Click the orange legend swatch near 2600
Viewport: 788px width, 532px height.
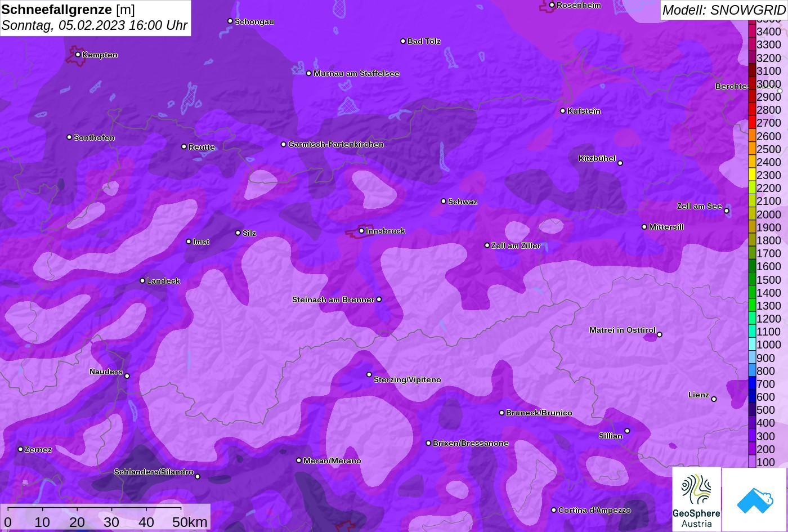tap(752, 136)
